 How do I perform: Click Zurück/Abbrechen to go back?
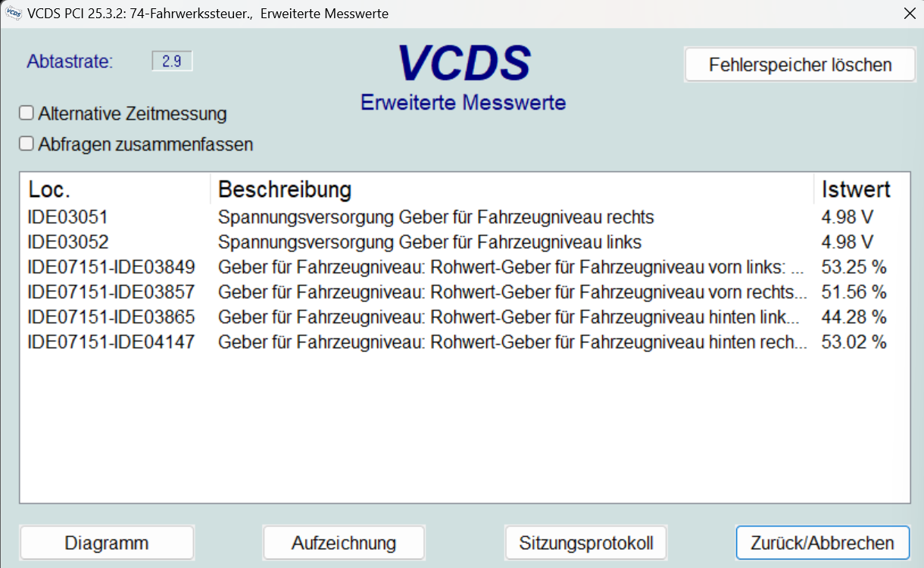[x=823, y=542]
